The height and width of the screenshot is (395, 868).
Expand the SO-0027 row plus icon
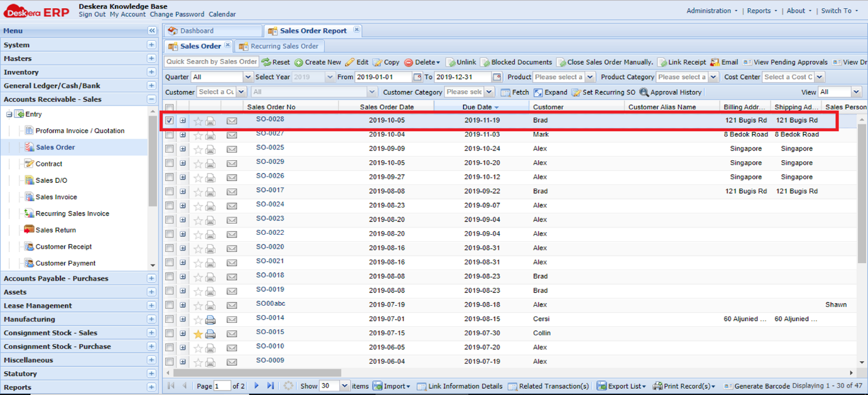pos(183,135)
